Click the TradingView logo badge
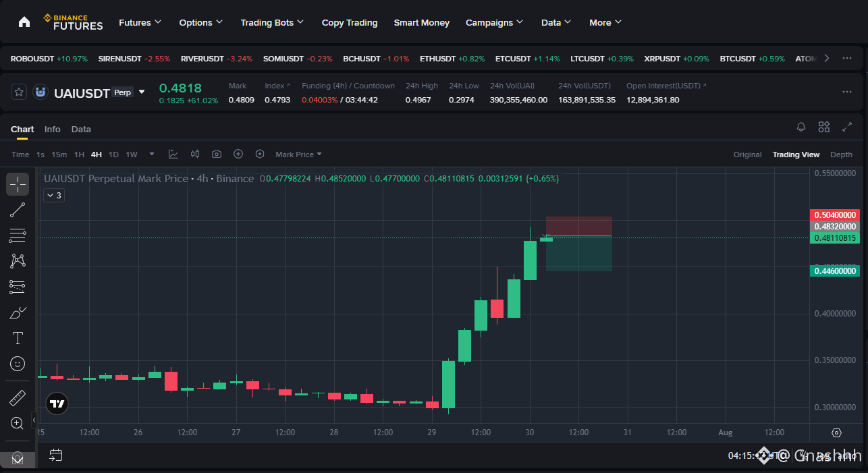The image size is (868, 473). [57, 404]
